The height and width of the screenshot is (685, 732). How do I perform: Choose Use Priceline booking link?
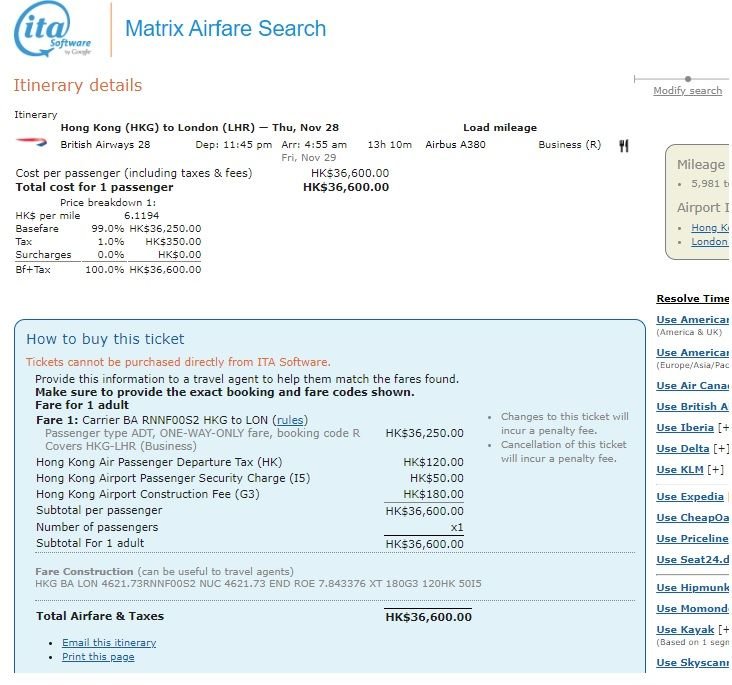coord(693,539)
